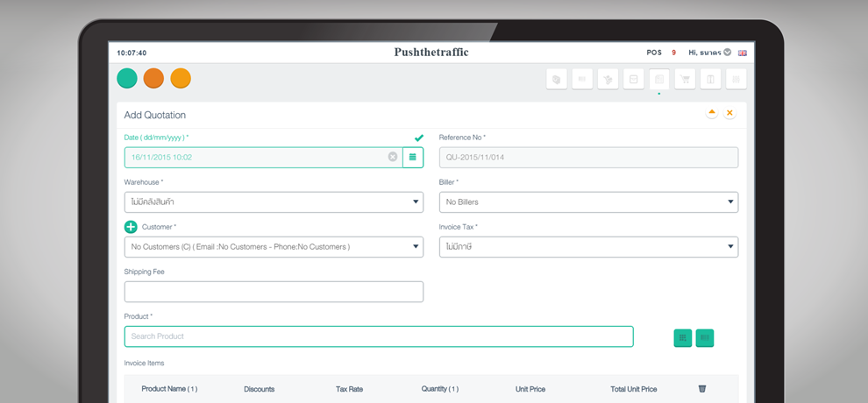
Task: Open the Warehouse dropdown
Action: (x=274, y=202)
